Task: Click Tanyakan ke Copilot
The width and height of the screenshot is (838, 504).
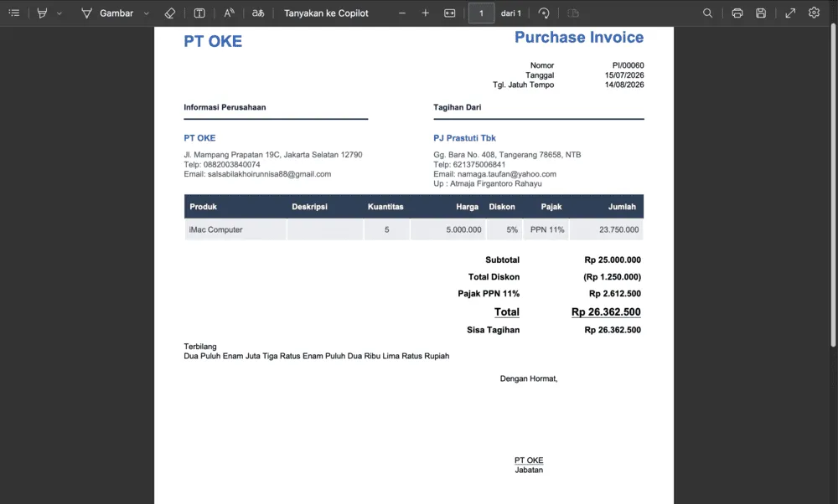Action: [326, 13]
